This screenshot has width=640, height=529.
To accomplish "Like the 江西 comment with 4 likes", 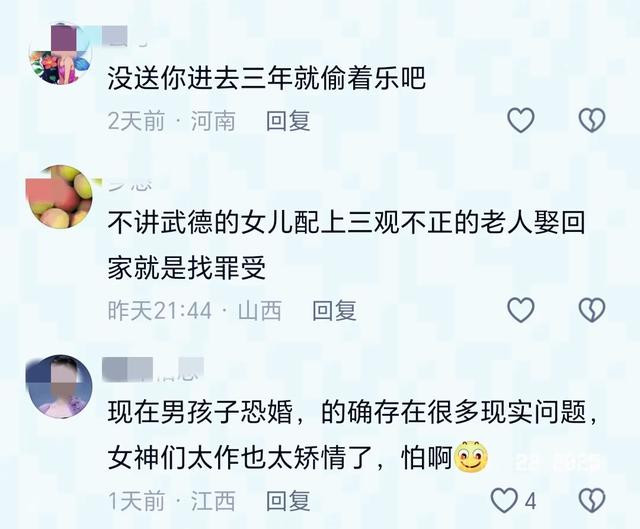I will pyautogui.click(x=504, y=500).
